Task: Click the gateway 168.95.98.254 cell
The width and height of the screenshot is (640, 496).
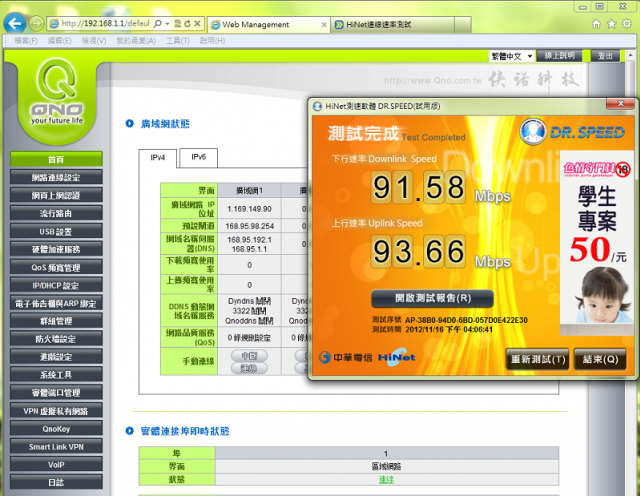Action: click(x=249, y=226)
